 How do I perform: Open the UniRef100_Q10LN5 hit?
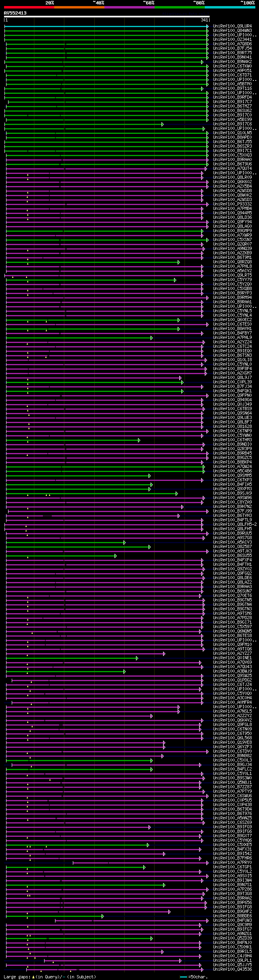[232, 133]
